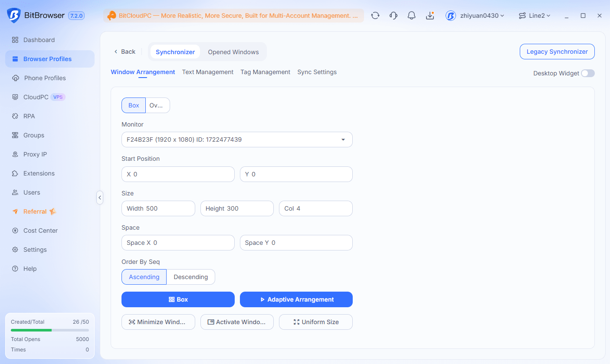The image size is (610, 364).
Task: Collapse the sidebar with arrow handle
Action: 100,198
